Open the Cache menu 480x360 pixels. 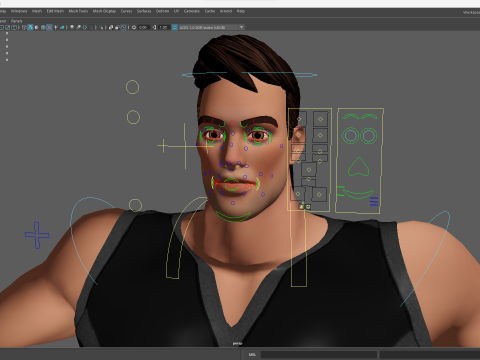pos(210,11)
